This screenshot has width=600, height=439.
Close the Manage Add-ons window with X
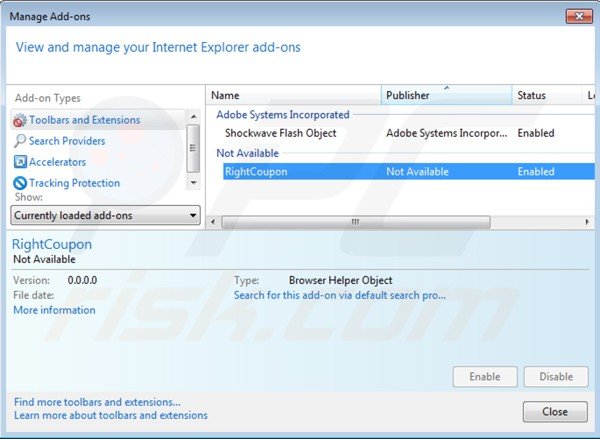coord(579,16)
